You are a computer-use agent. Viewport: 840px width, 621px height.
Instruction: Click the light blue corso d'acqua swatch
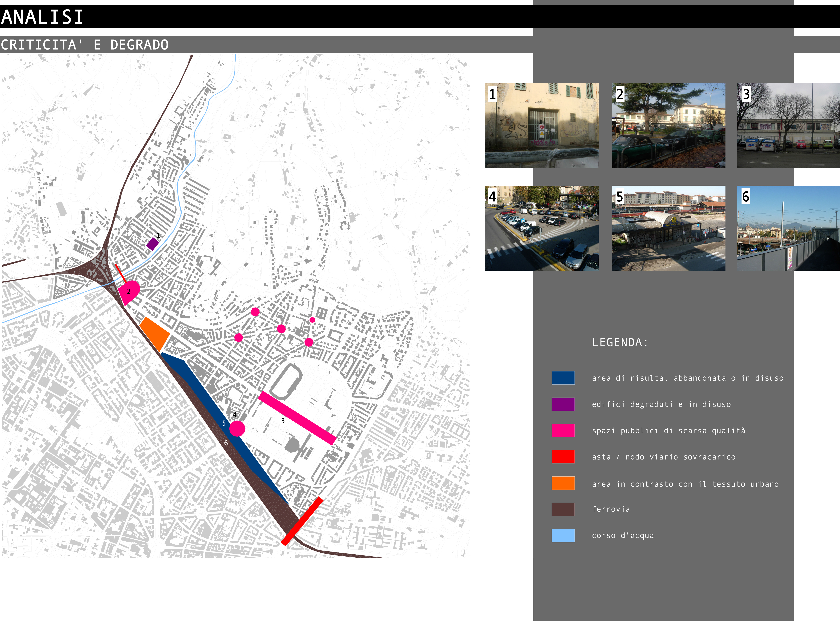click(563, 535)
